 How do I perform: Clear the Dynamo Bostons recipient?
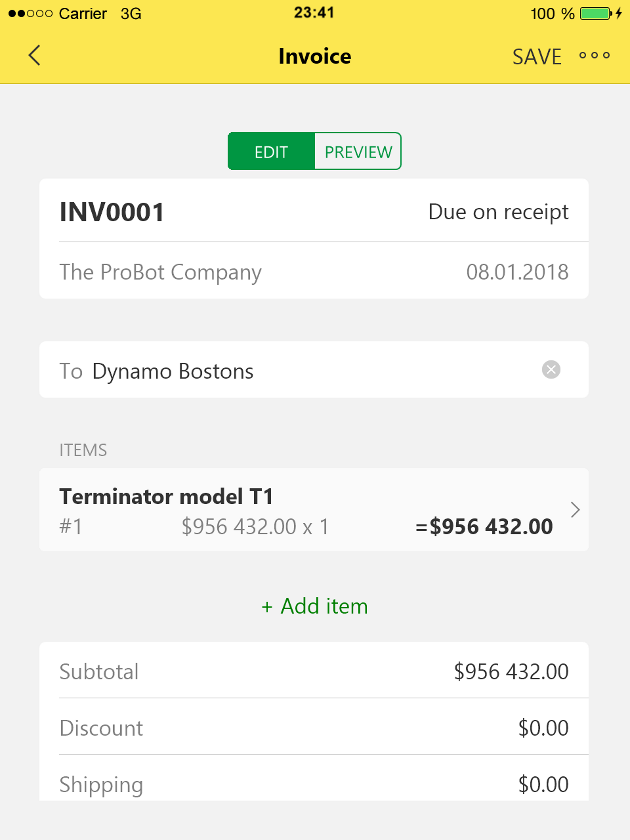coord(551,370)
